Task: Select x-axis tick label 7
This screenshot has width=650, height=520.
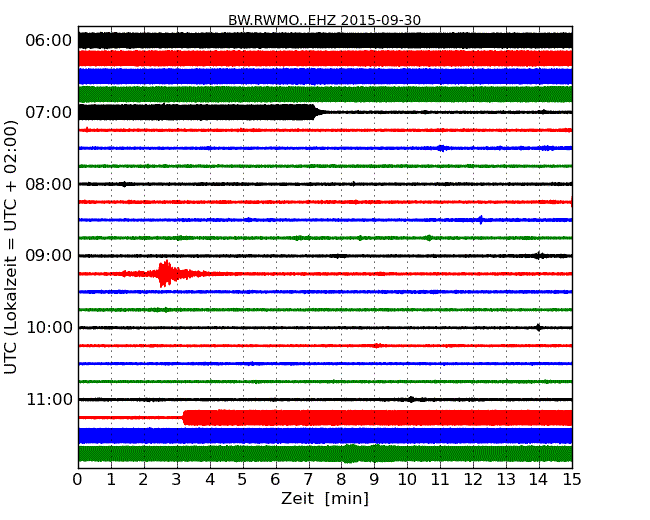Action: coord(308,480)
